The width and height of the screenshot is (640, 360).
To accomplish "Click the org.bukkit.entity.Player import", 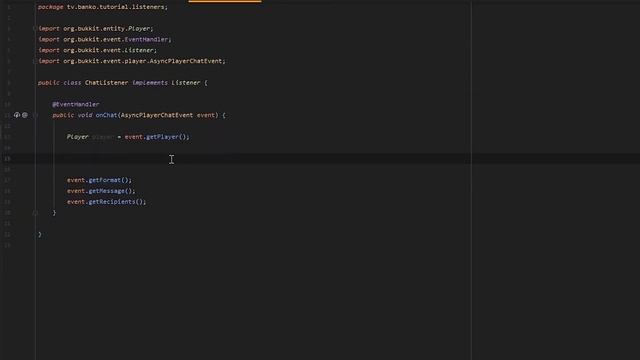I will (x=96, y=29).
